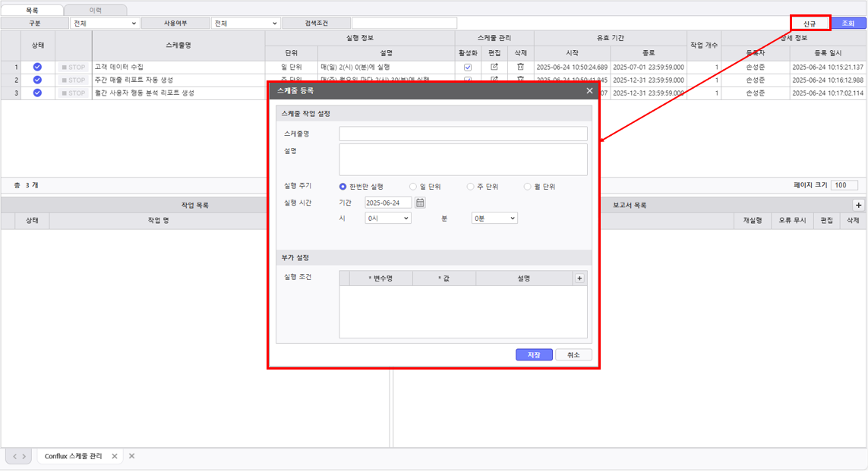Viewport: 868px width, 472px height.
Task: Add an execution condition row with plus icon
Action: [579, 278]
